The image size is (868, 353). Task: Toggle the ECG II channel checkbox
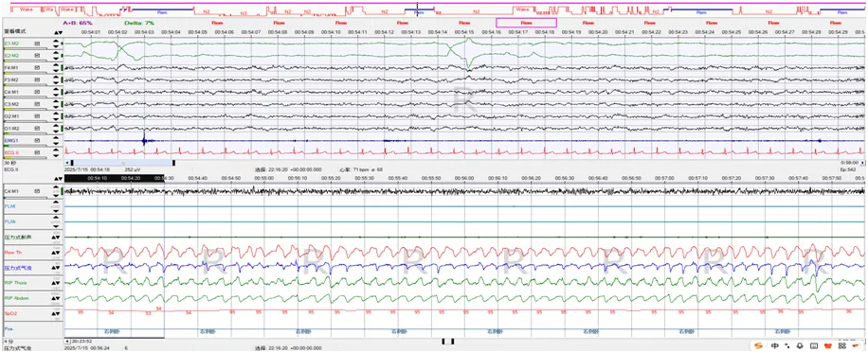[37, 153]
